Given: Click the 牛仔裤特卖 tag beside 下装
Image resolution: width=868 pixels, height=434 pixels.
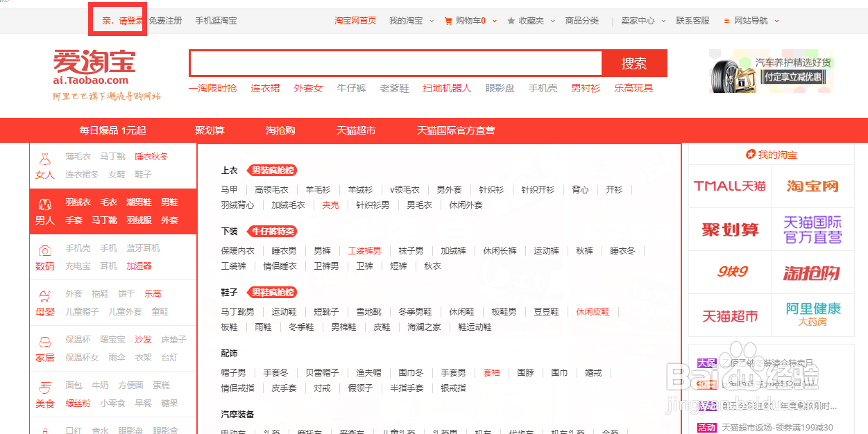Looking at the screenshot, I should point(272,232).
